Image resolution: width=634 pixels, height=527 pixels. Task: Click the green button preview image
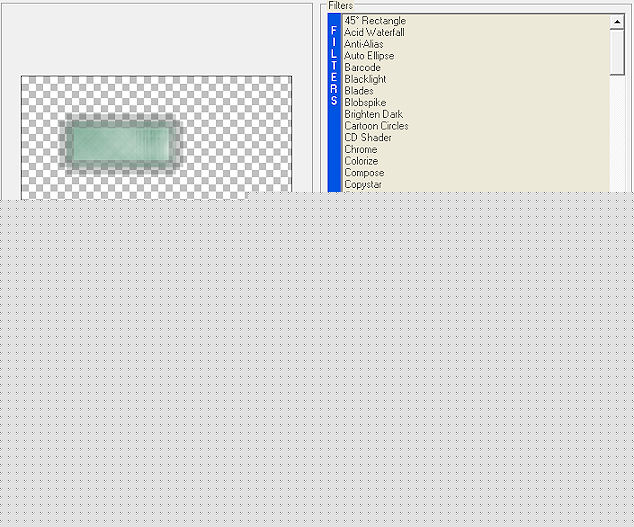[121, 144]
